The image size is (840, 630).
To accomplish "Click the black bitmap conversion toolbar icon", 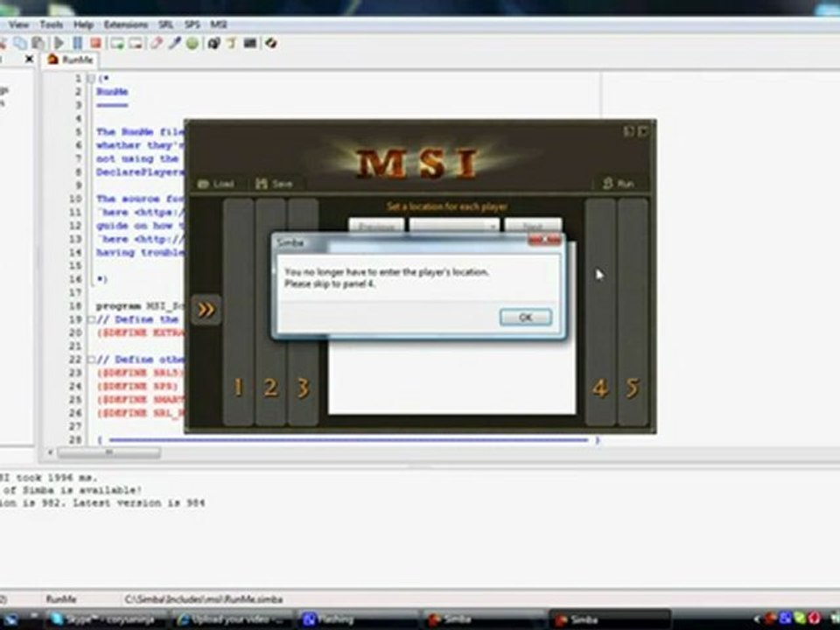I will (x=213, y=43).
